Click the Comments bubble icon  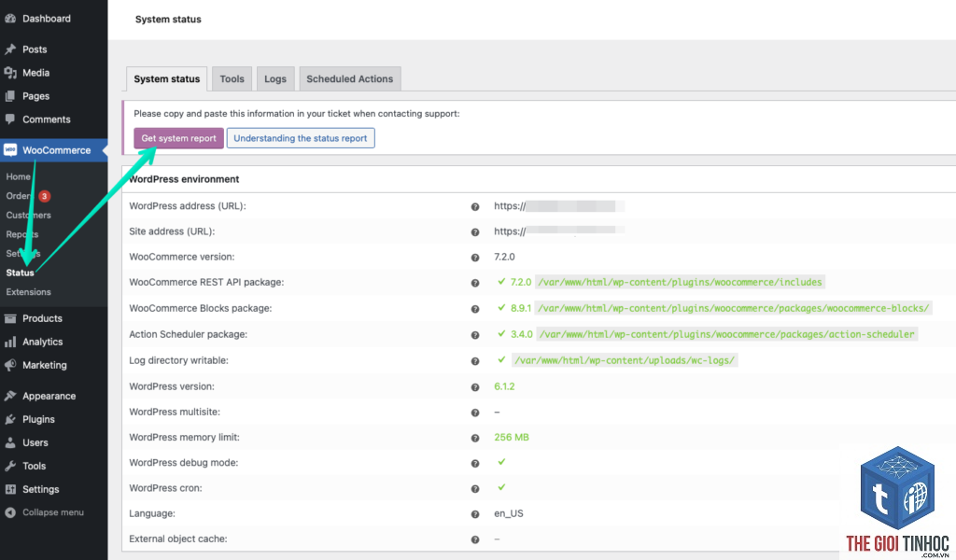pos(9,119)
